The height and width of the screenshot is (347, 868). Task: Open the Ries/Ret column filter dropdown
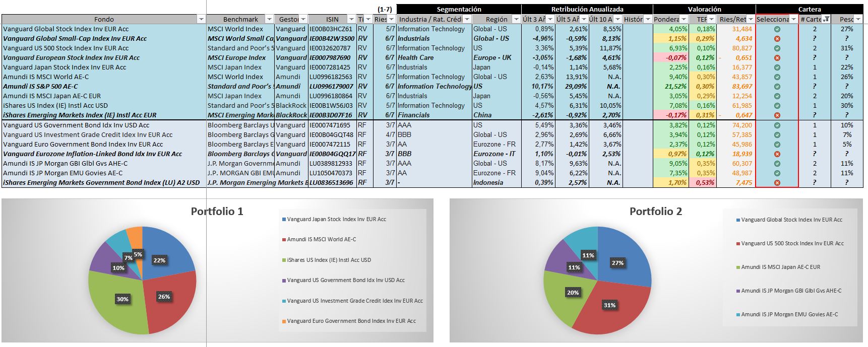[751, 19]
